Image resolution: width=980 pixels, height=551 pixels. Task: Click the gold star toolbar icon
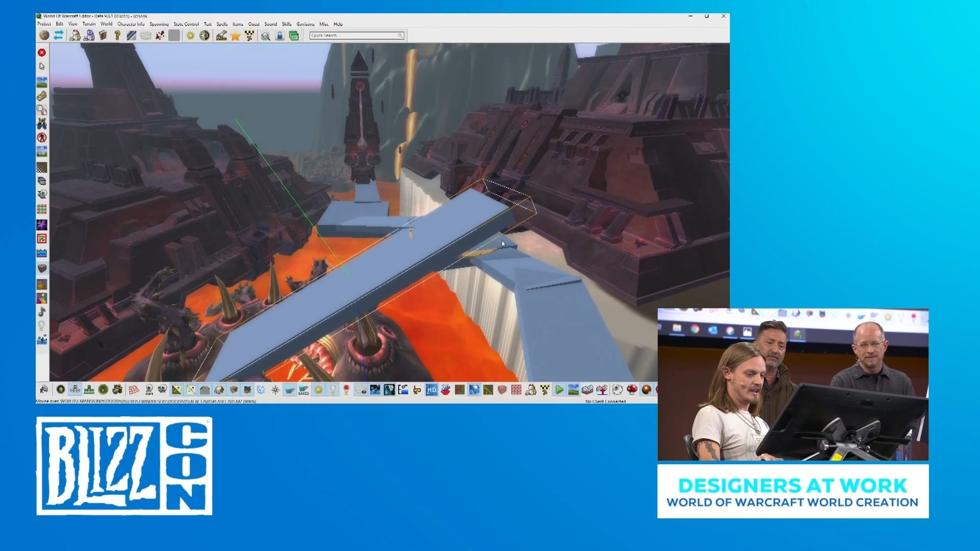pyautogui.click(x=235, y=35)
